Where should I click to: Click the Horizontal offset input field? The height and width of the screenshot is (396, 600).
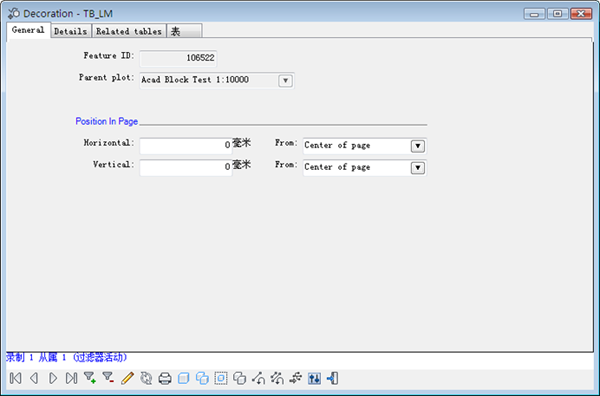coord(186,146)
